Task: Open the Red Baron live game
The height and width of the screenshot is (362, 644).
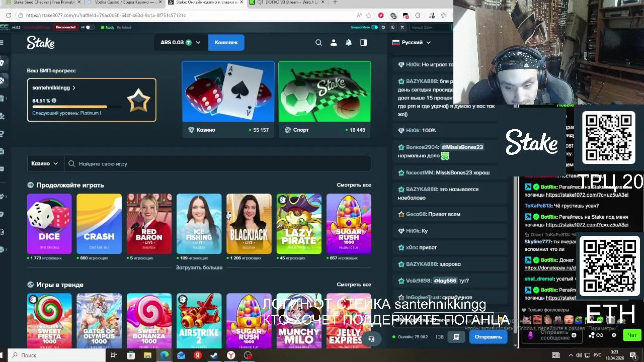Action: tap(149, 224)
